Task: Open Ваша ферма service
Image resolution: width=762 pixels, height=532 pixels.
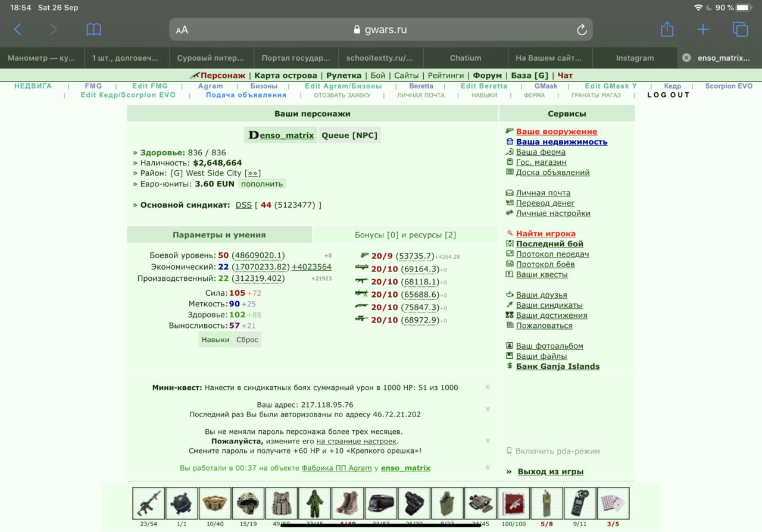Action: (x=541, y=152)
